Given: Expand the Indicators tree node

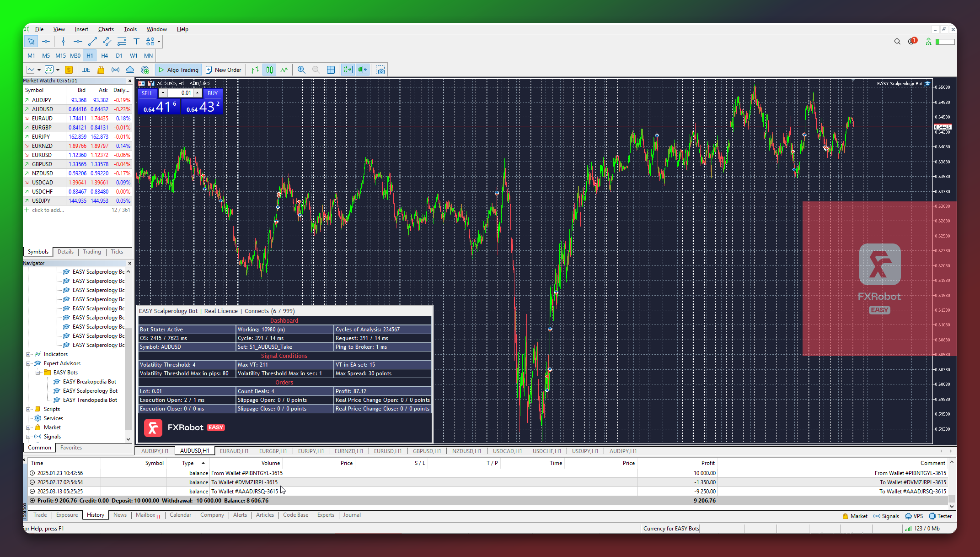Looking at the screenshot, I should (28, 354).
